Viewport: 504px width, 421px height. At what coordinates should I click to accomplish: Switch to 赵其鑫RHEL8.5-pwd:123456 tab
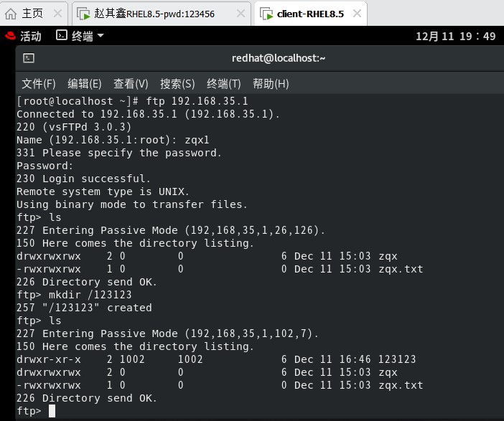[161, 14]
